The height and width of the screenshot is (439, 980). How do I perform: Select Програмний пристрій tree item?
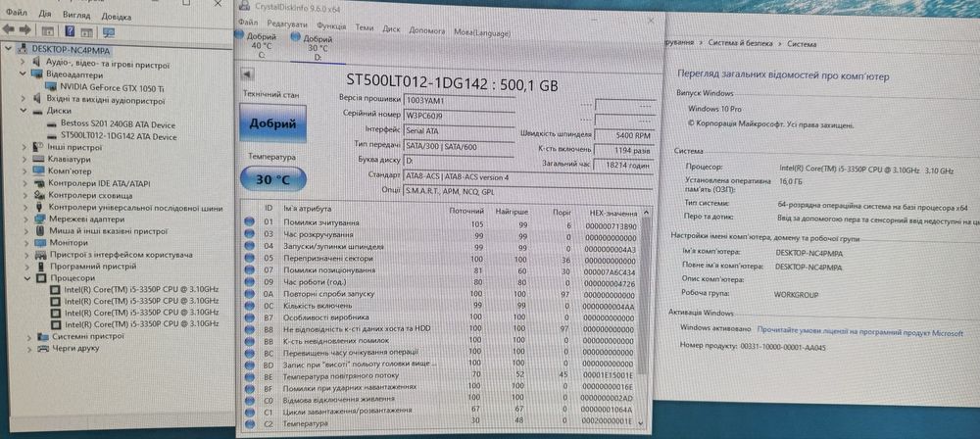coord(92,267)
